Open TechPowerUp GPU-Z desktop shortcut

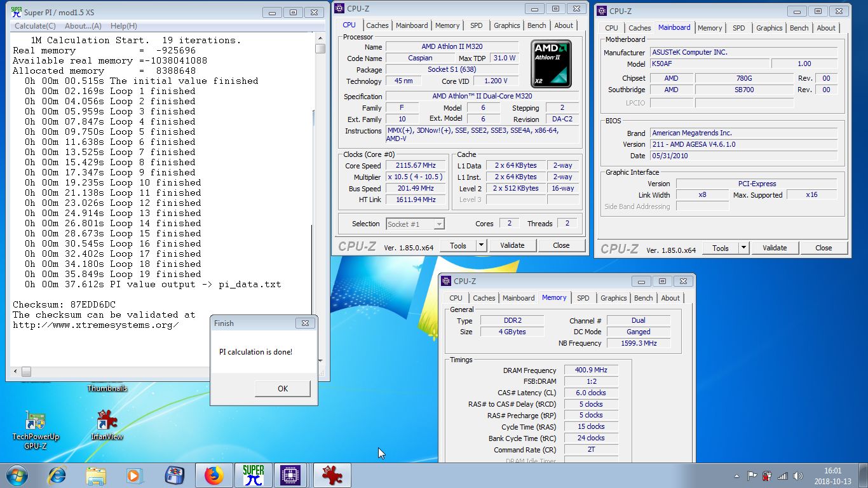click(36, 430)
